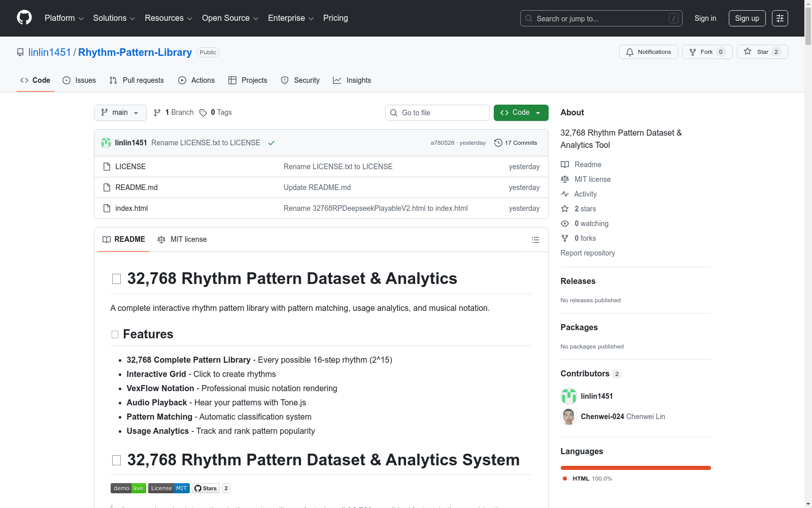This screenshot has width=812, height=508.
Task: Click the green commit status checkmark
Action: pyautogui.click(x=272, y=143)
